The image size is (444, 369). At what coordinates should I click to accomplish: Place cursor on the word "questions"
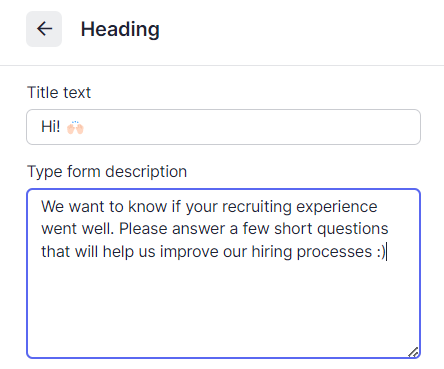(353, 229)
